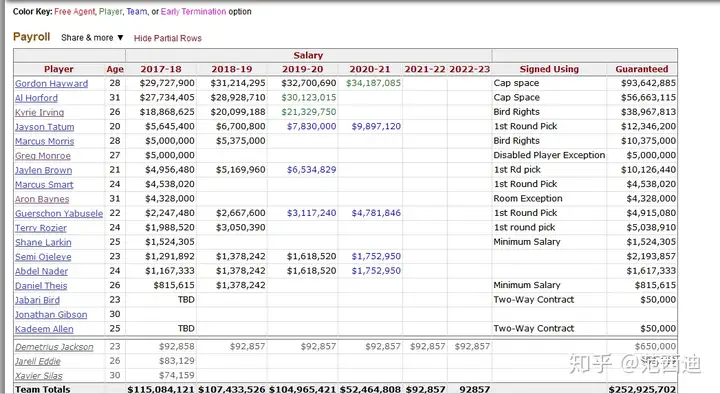This screenshot has height=394, width=720.
Task: Open Al Horford player link
Action: coord(36,98)
